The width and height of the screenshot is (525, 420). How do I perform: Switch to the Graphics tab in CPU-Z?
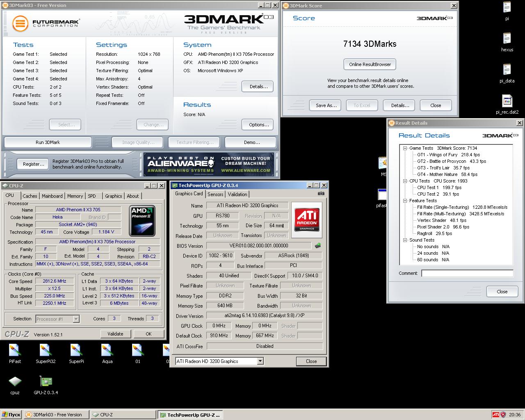[113, 196]
